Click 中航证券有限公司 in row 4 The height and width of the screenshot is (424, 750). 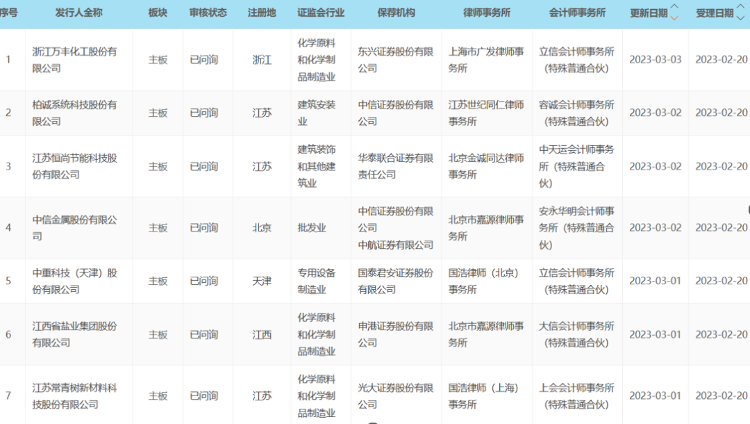pyautogui.click(x=395, y=244)
